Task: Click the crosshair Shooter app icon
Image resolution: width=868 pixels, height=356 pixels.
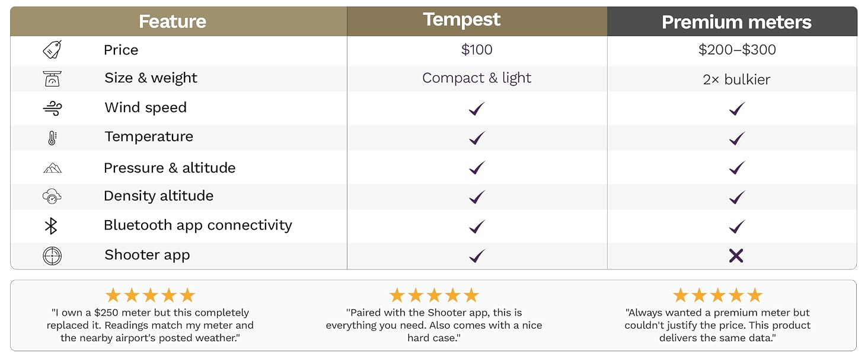Action: [52, 256]
